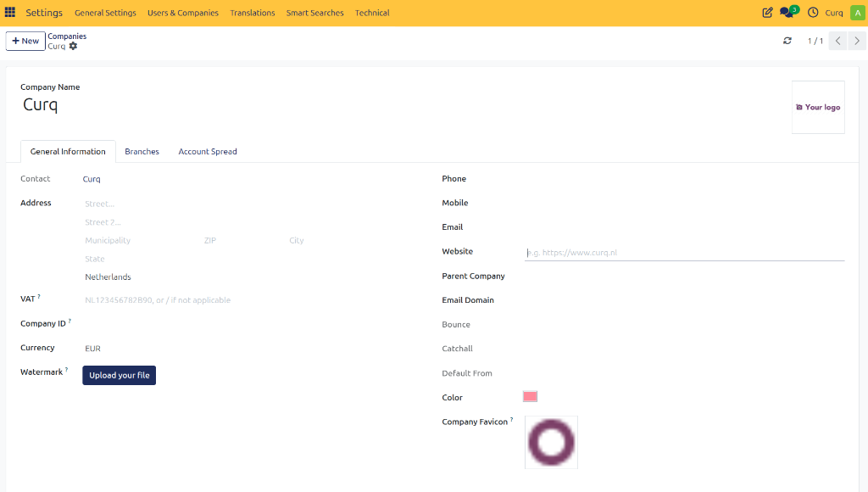The height and width of the screenshot is (492, 868).
Task: Click the Street 2 address field
Action: tap(249, 222)
